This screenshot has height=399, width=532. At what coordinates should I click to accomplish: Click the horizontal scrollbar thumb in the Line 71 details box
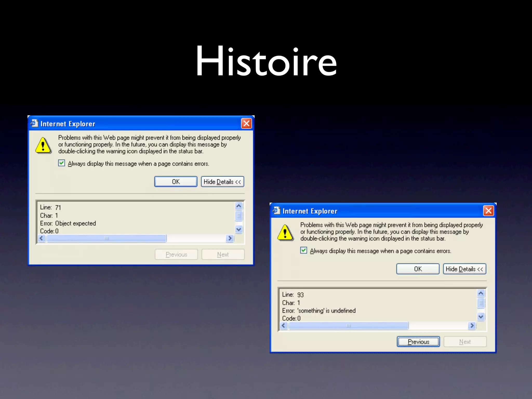point(106,238)
